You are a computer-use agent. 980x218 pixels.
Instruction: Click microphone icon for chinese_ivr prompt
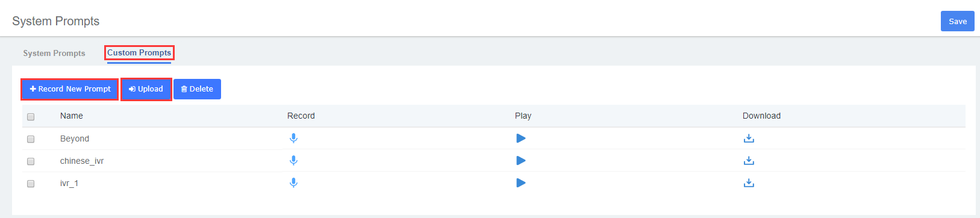[x=293, y=161]
